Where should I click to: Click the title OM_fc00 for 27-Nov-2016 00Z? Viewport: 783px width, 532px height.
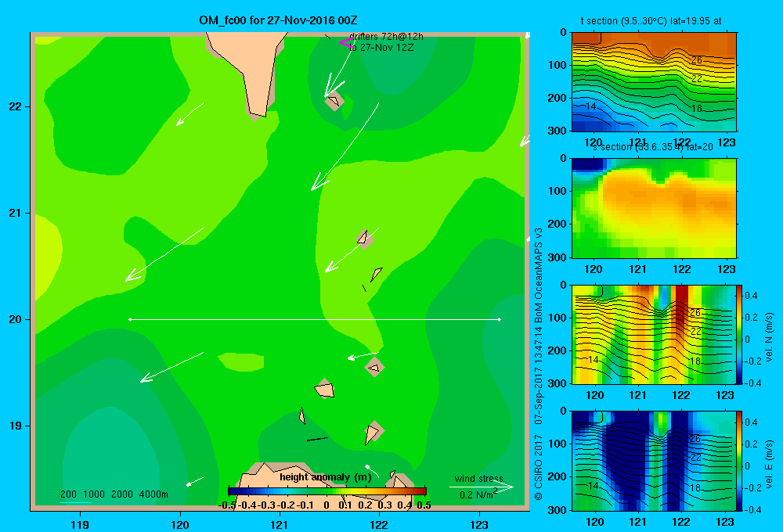[x=278, y=20]
